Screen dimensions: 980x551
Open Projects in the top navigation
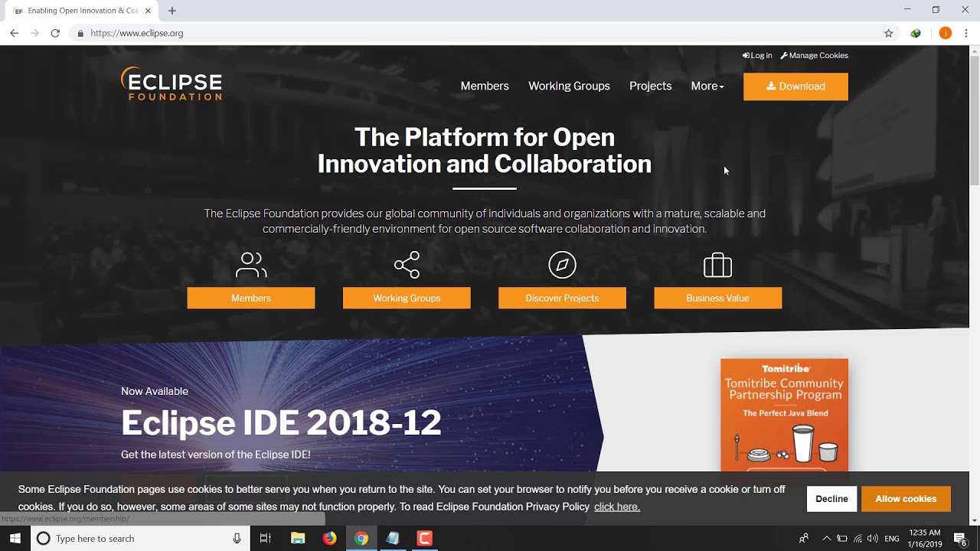coord(650,86)
